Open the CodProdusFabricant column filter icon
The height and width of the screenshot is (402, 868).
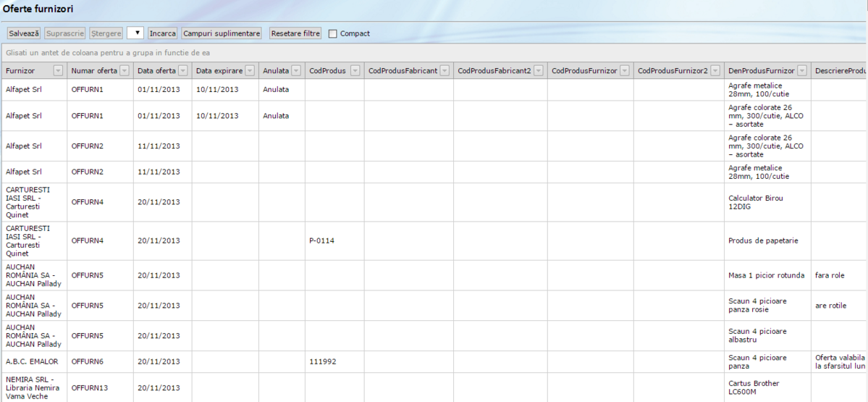tap(444, 70)
